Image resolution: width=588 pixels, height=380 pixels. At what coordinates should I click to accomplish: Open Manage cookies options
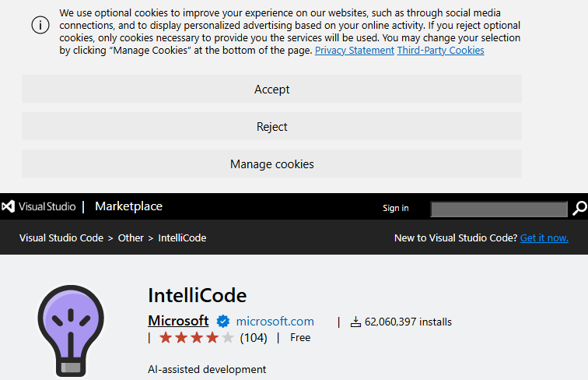[x=271, y=164]
